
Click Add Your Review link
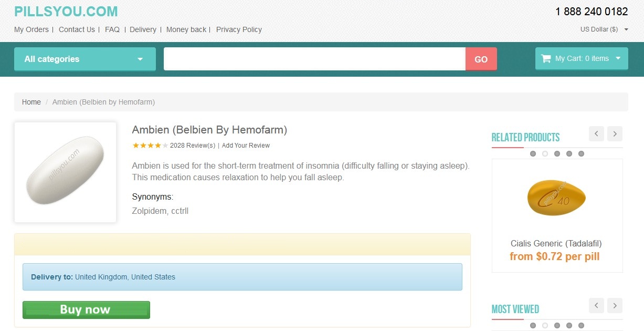pyautogui.click(x=246, y=146)
